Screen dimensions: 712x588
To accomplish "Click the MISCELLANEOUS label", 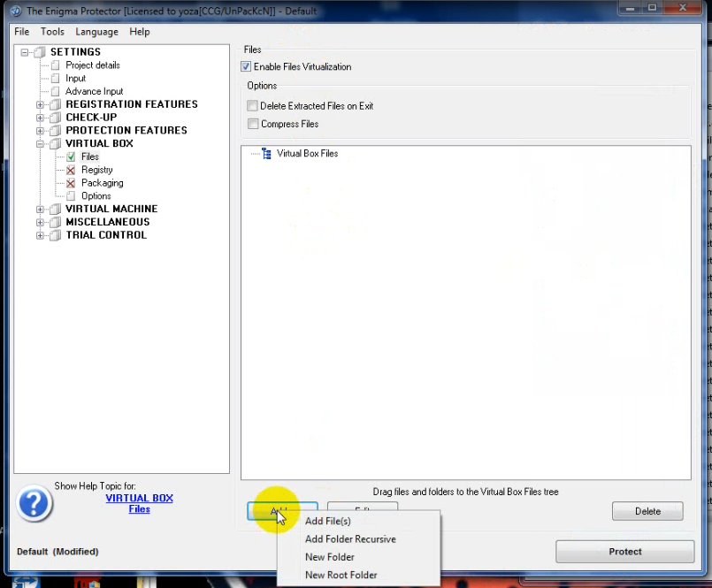I will point(108,222).
